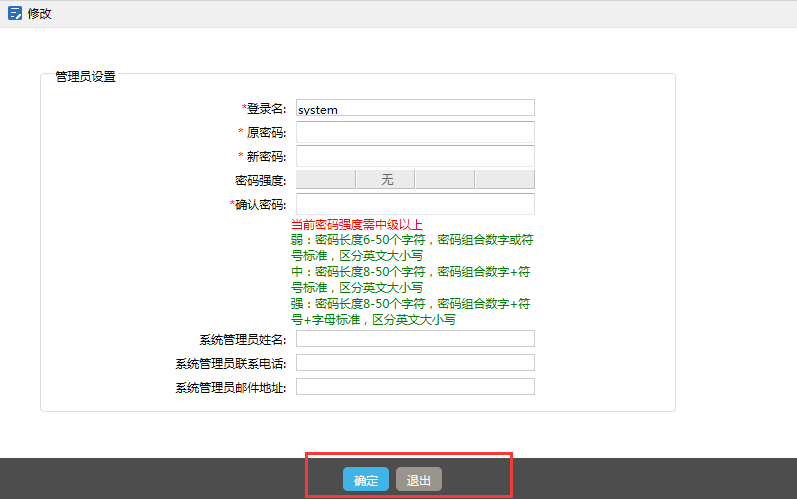797x499 pixels.
Task: Click the 系统管理员邮件地址 input field
Action: 415,387
